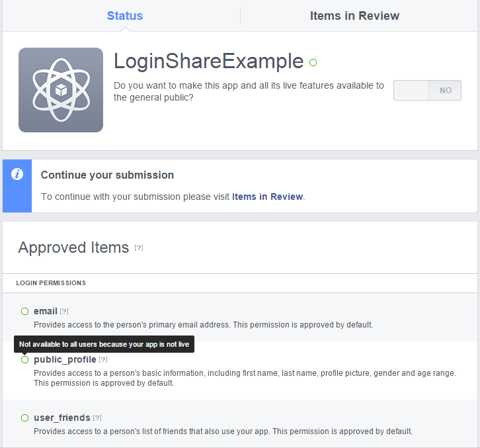The width and height of the screenshot is (480, 448).
Task: Click the green circle beside user_friends
Action: [25, 418]
